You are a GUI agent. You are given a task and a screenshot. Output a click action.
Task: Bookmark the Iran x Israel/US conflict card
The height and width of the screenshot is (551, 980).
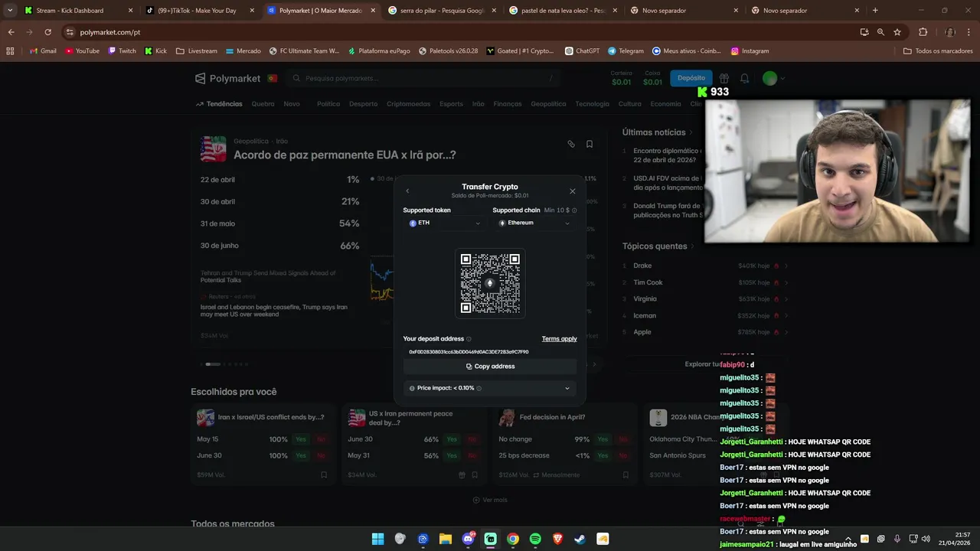pyautogui.click(x=324, y=475)
